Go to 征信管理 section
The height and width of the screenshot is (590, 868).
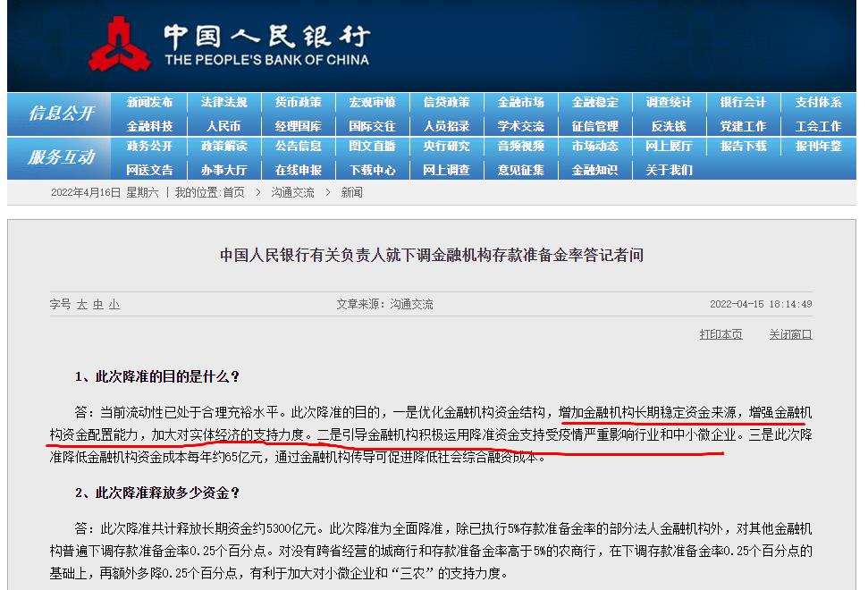pyautogui.click(x=594, y=126)
